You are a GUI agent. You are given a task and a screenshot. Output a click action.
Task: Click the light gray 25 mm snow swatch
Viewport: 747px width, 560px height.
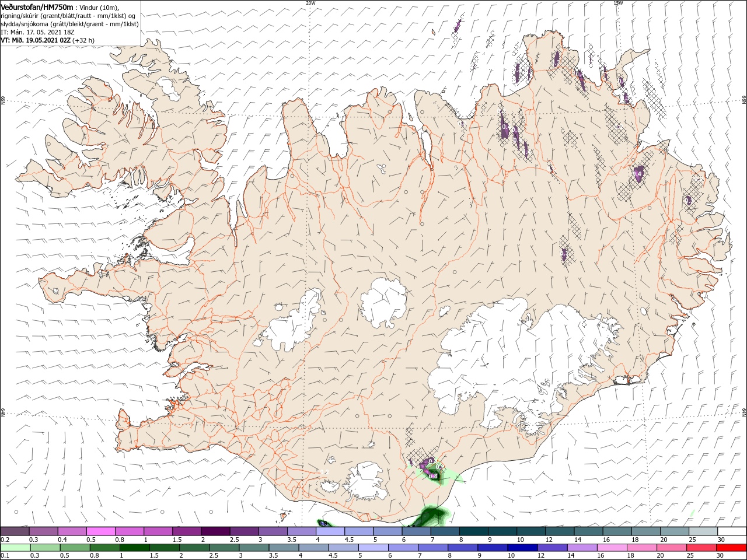[x=703, y=531]
